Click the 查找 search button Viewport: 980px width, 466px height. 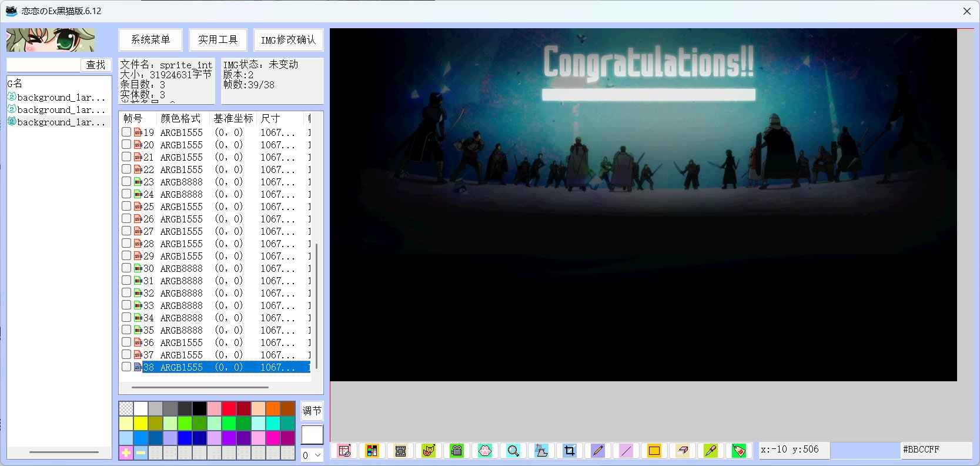(x=96, y=65)
